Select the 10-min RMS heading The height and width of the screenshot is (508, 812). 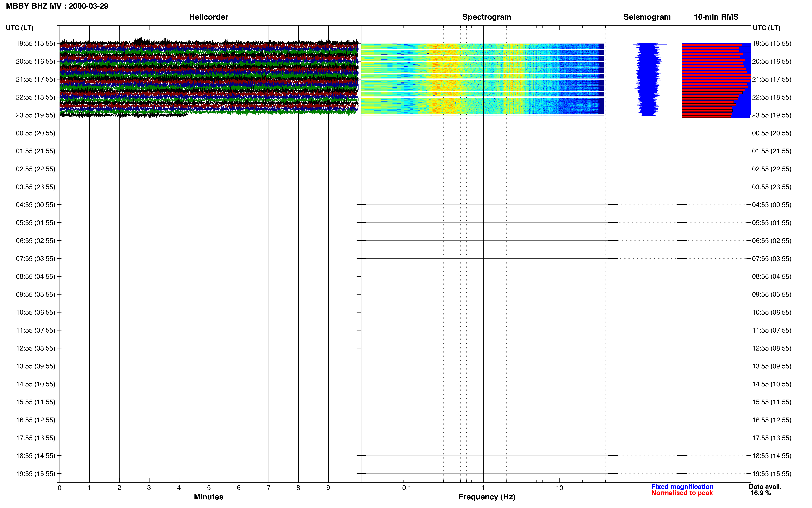716,17
